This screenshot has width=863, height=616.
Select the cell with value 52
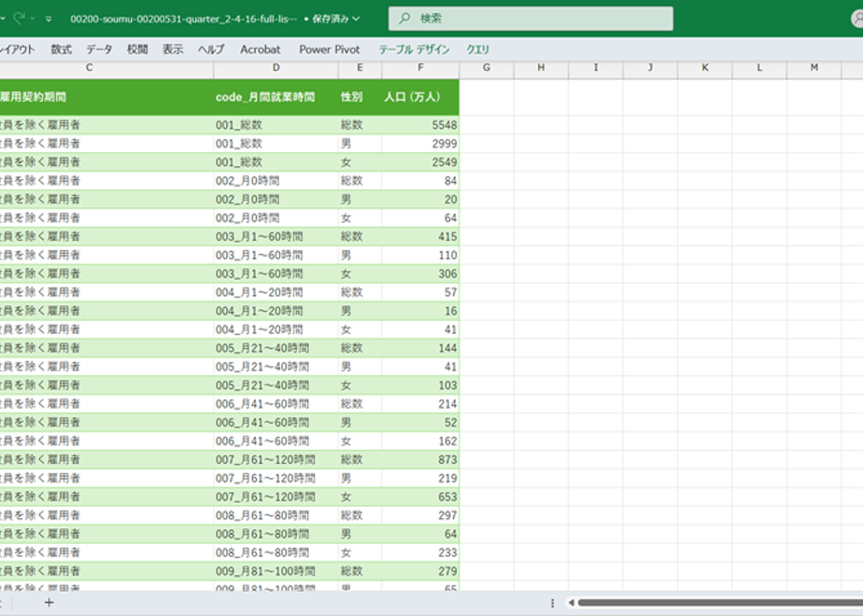420,423
